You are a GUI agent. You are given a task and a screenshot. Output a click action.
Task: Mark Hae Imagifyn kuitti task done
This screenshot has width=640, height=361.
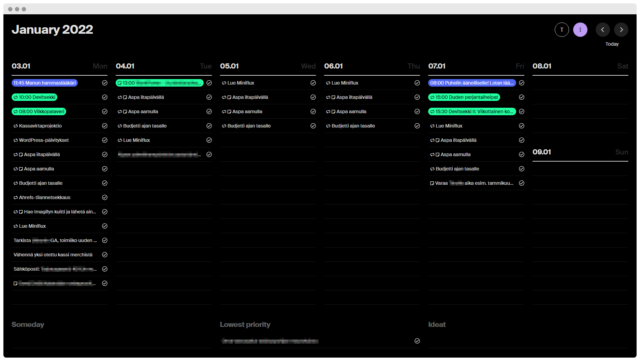point(104,212)
